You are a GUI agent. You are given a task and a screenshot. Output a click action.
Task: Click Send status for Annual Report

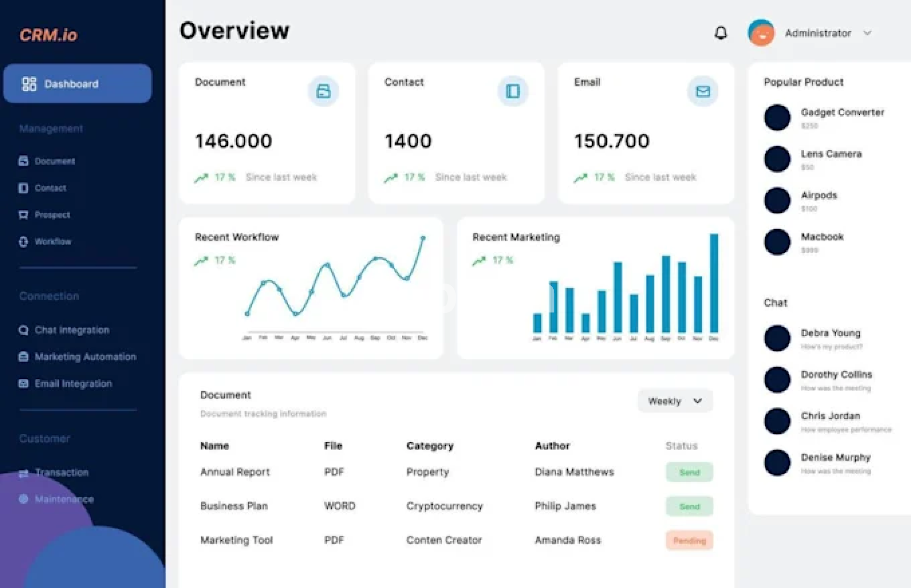click(x=689, y=472)
